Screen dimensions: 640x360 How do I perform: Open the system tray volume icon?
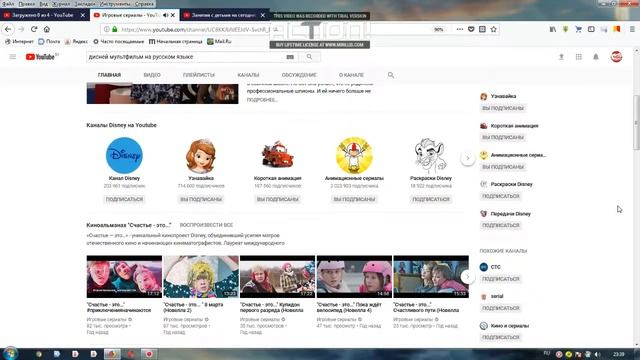coord(598,354)
